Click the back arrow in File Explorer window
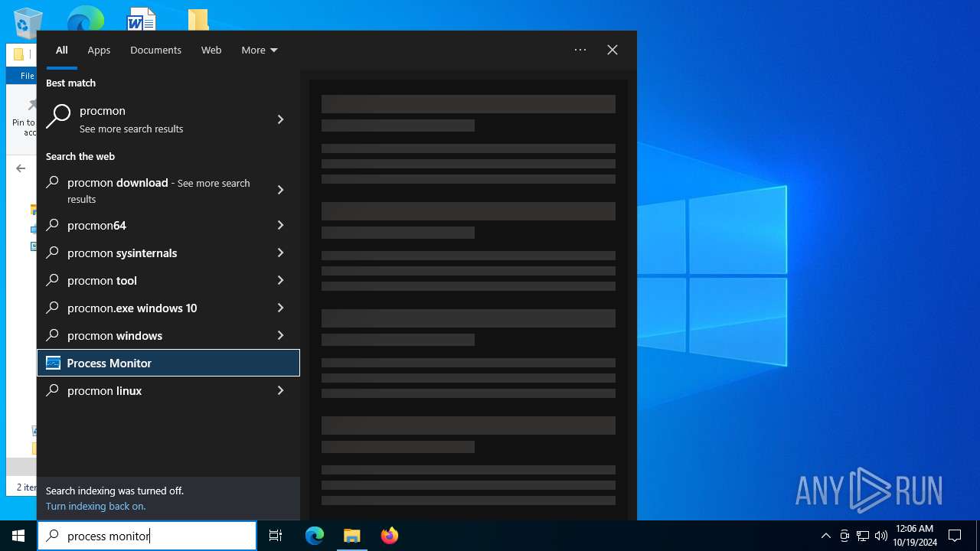The width and height of the screenshot is (980, 551). click(x=21, y=168)
